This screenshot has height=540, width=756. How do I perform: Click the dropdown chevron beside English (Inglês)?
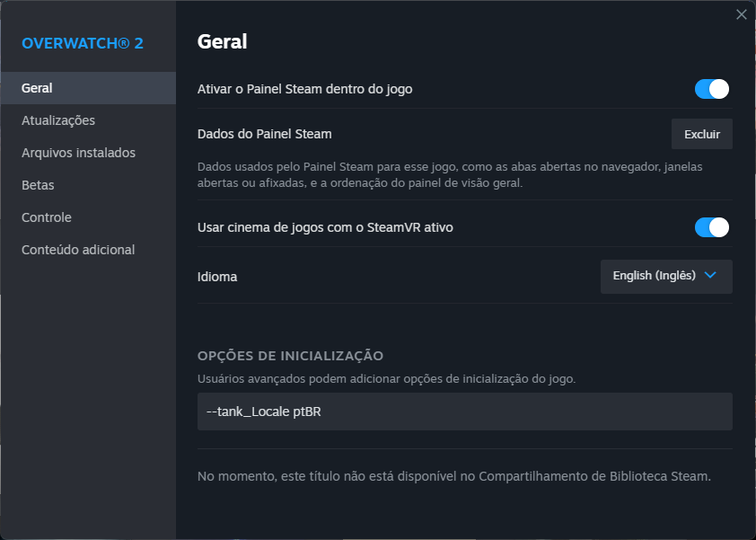[x=710, y=276]
